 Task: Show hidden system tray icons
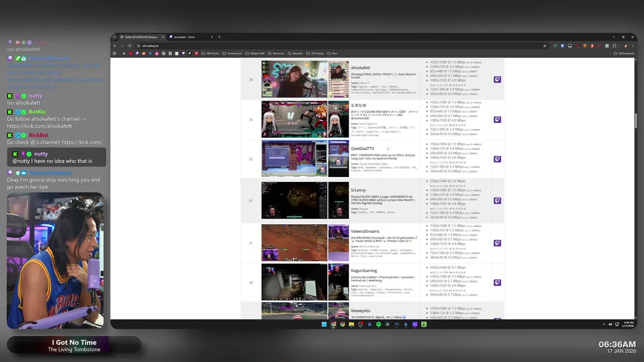tap(605, 324)
